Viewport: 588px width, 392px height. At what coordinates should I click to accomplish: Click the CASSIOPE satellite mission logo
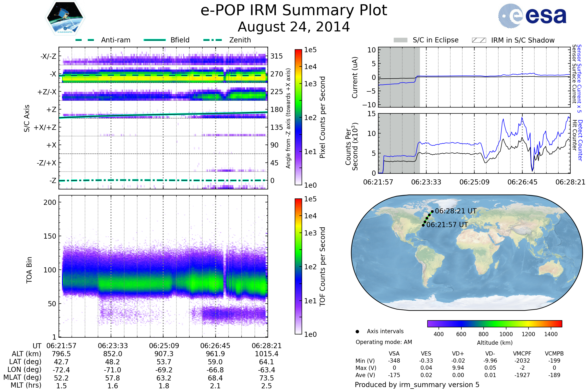tap(65, 18)
